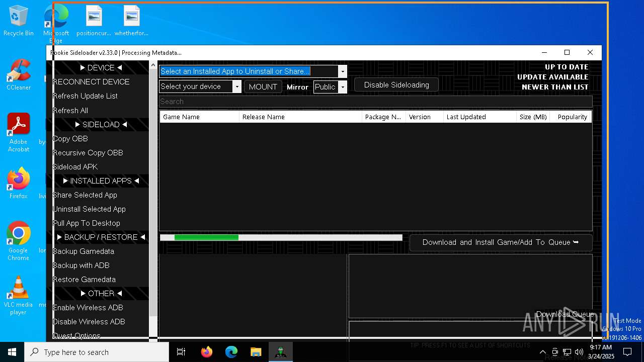Sort by Release Name column header
This screenshot has height=362, width=644.
click(x=300, y=117)
